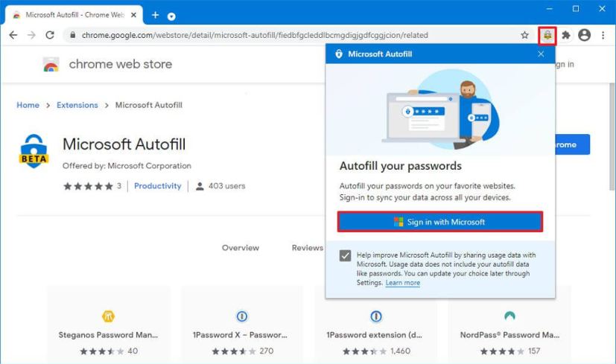Switch to the Overview tab

point(241,248)
